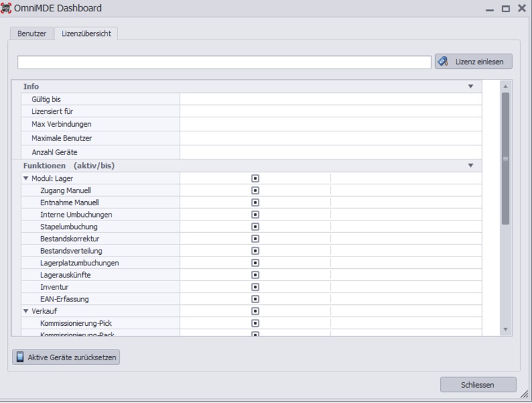Collapse the Info section arrow
Screen dimensions: 532x403
(x=471, y=86)
